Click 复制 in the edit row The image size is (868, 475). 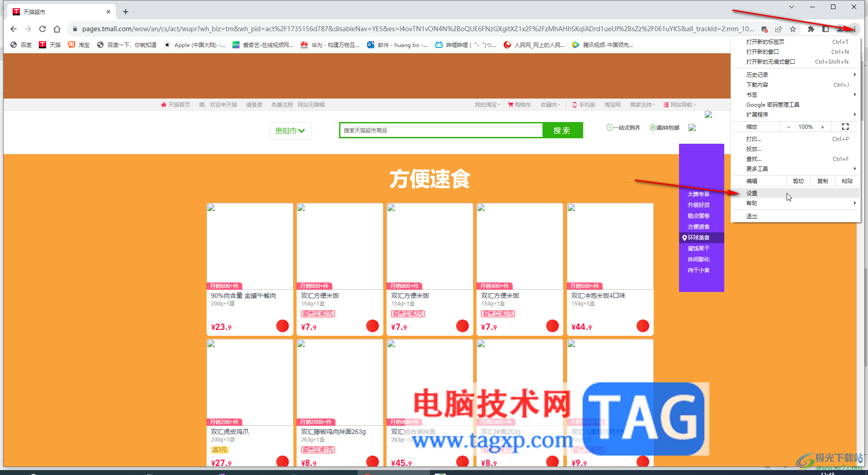(823, 181)
